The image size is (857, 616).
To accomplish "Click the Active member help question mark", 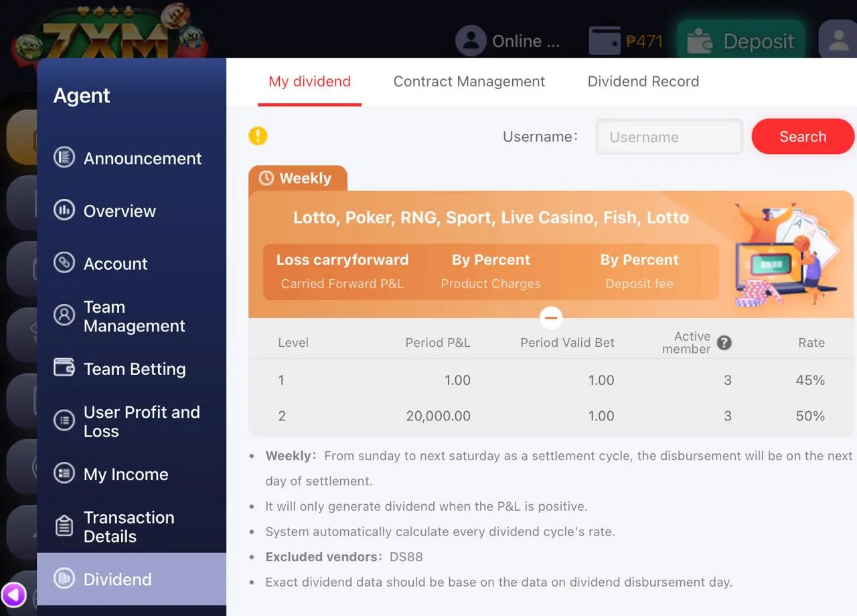I will (x=724, y=343).
